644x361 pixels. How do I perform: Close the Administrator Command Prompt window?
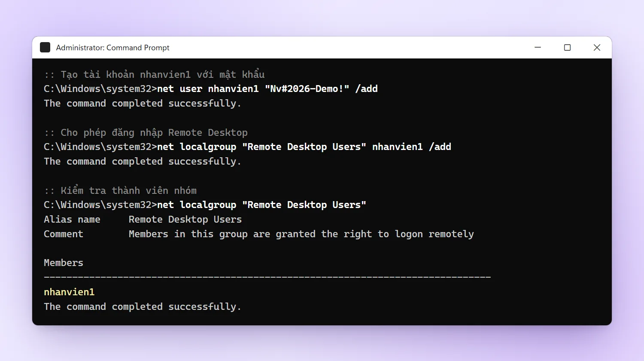[597, 47]
